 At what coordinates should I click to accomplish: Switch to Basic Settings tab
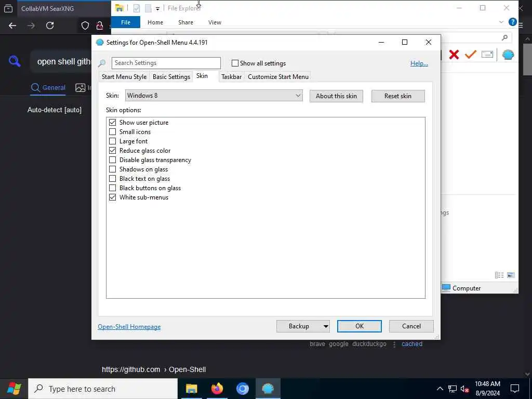(x=171, y=77)
